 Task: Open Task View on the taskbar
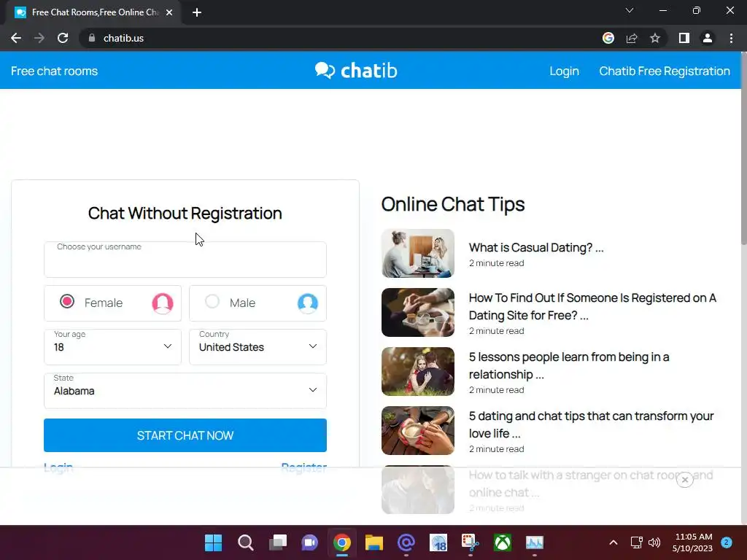coord(278,542)
